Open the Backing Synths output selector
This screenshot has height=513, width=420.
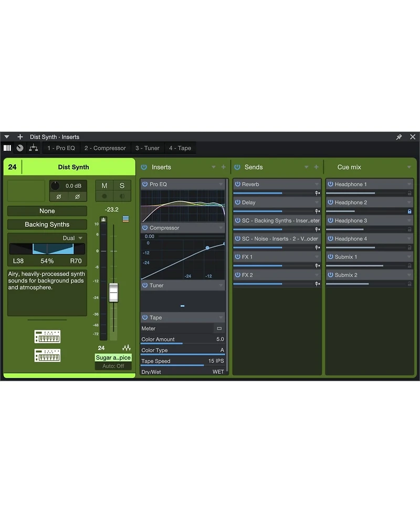click(x=47, y=224)
